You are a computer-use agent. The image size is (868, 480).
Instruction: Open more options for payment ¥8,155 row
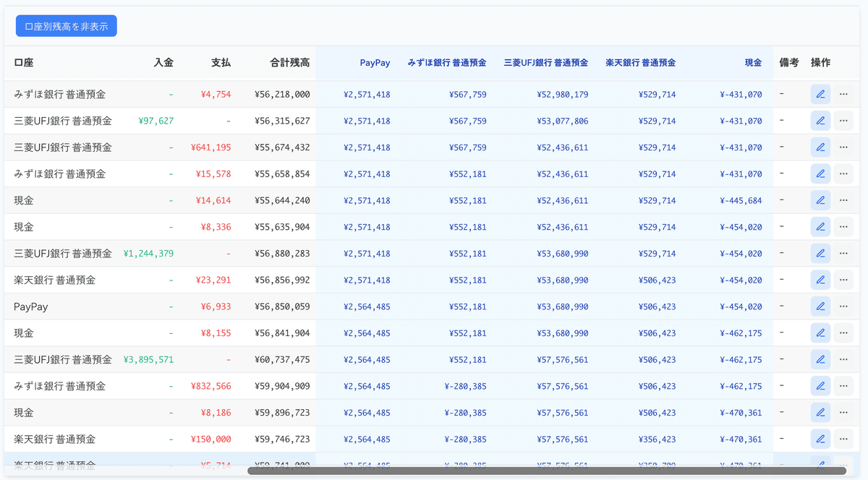843,333
